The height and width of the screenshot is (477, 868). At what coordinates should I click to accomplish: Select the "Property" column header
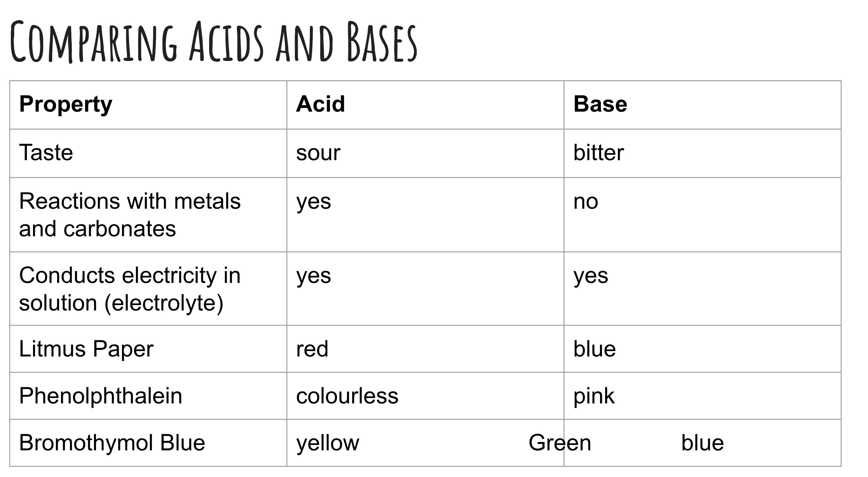[66, 104]
